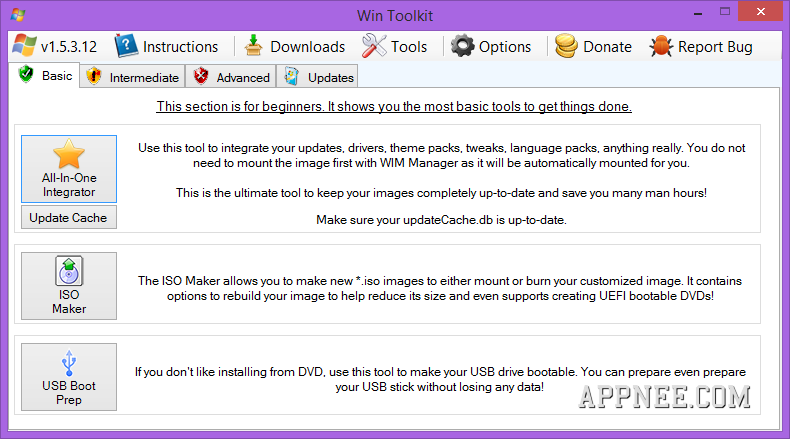Screen dimensions: 790x439
Task: Click 'This is the ultimate tool' sentence
Action: point(441,193)
